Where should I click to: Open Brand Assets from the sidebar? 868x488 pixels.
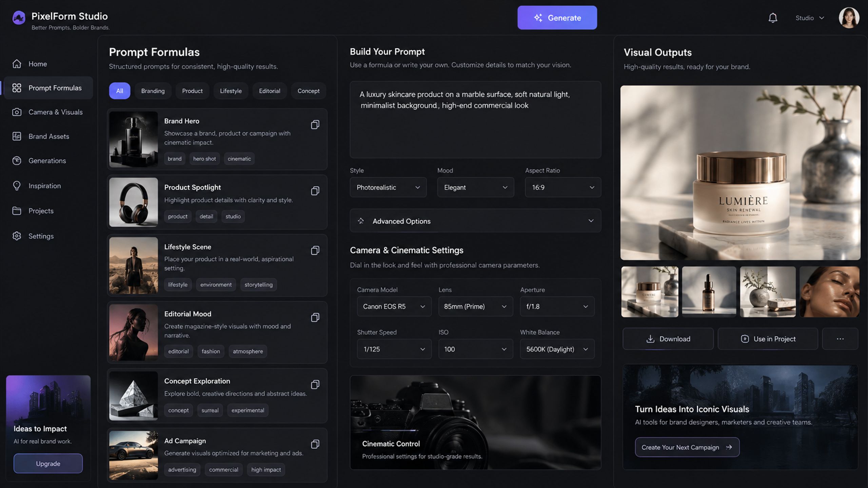click(48, 136)
